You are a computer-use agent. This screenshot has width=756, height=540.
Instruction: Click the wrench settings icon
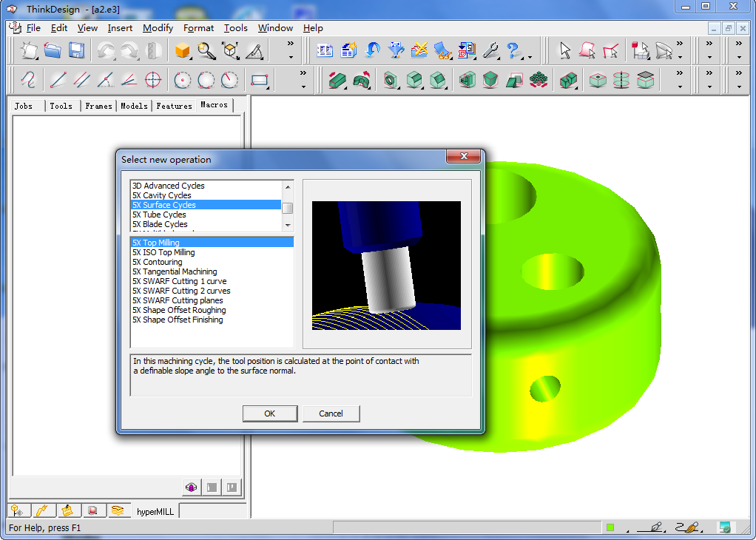click(490, 50)
